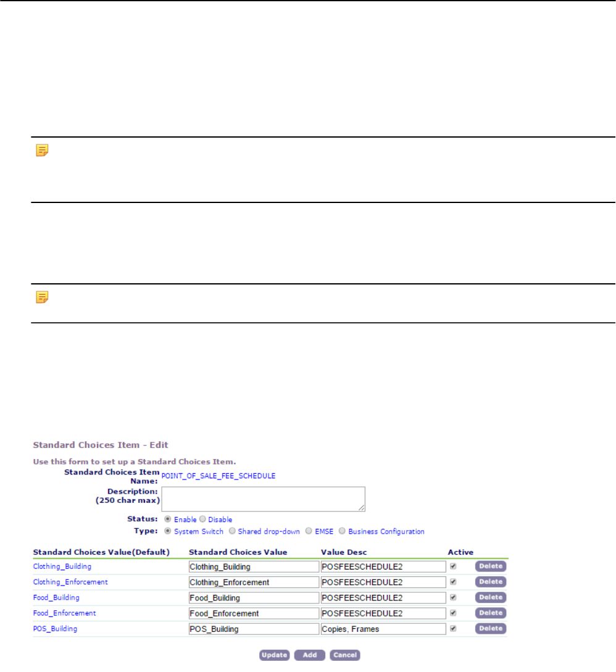Open the POS_Building default value link
Image resolution: width=616 pixels, height=672 pixels.
click(55, 629)
